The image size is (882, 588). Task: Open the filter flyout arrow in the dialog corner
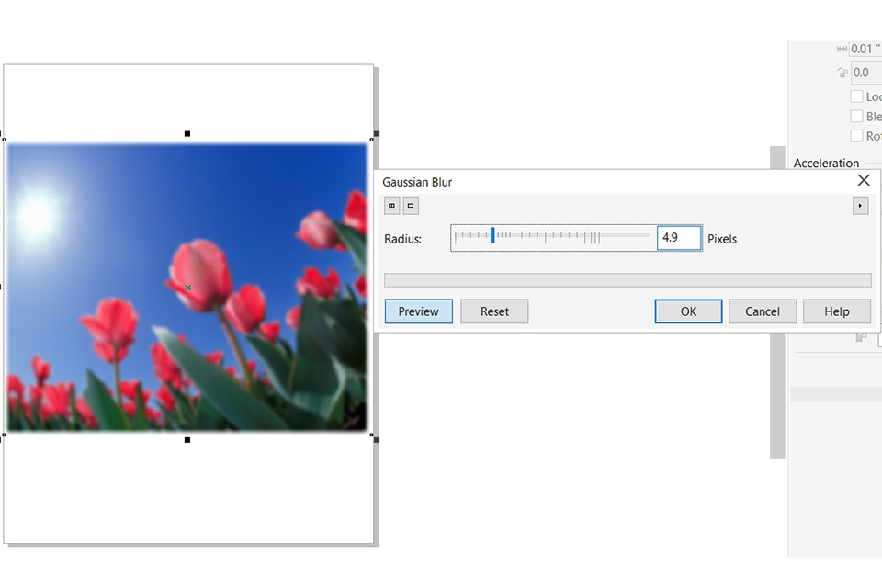click(x=860, y=205)
